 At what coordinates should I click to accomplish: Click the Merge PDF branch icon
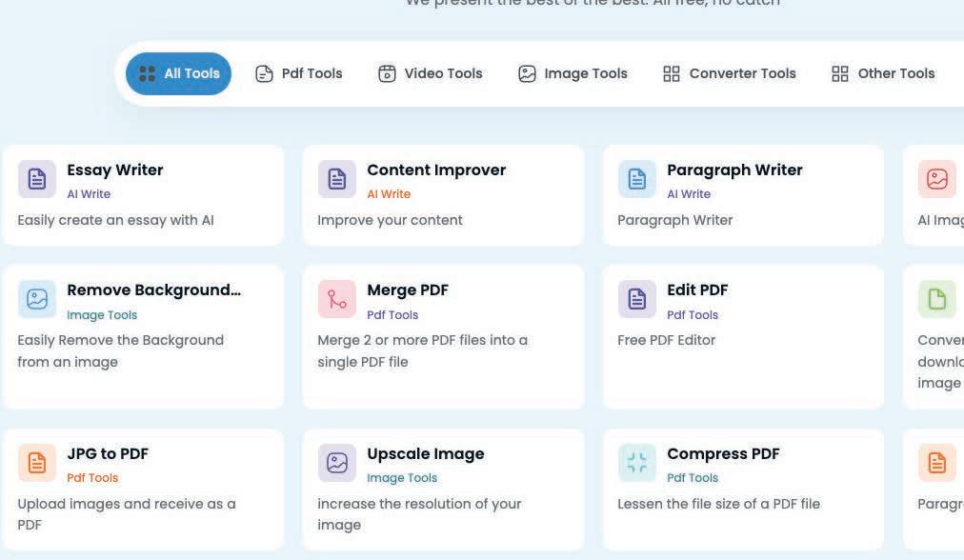click(337, 299)
